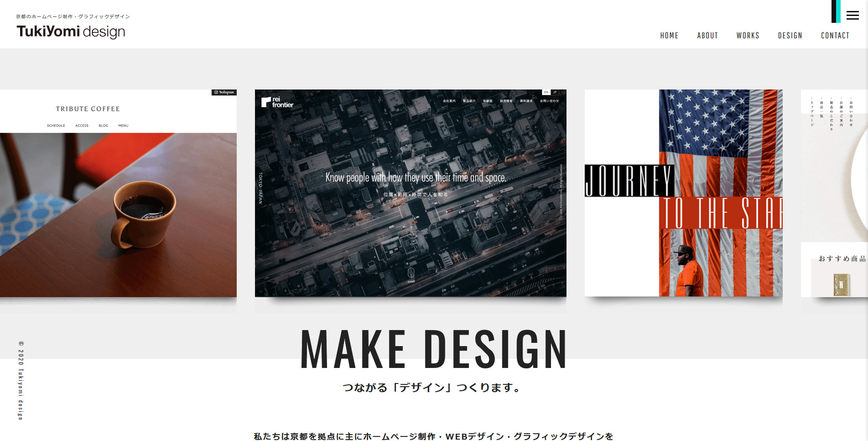Select JP language in rei frontier preview

pyautogui.click(x=555, y=92)
